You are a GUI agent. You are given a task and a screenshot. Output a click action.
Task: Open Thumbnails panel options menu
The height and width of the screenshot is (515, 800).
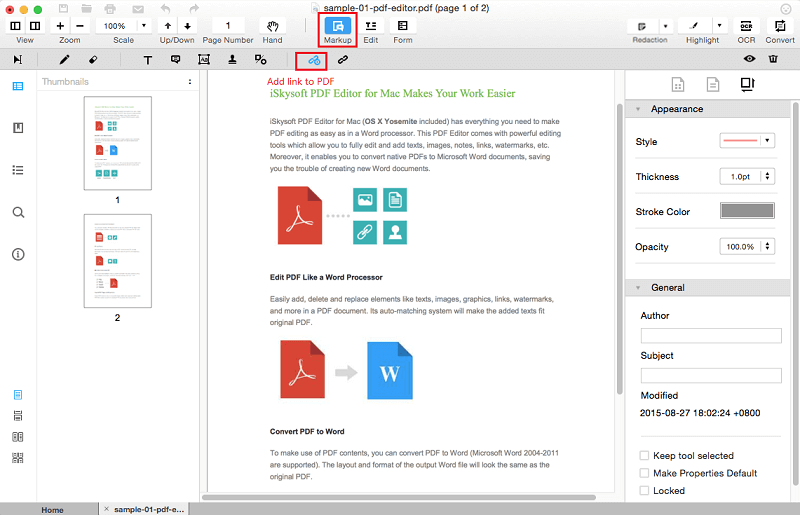[190, 82]
